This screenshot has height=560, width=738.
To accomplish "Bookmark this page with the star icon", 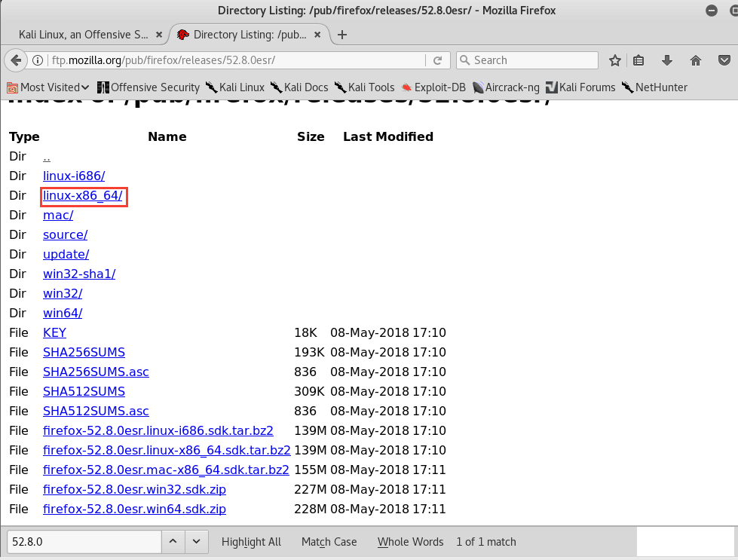I will click(x=615, y=60).
